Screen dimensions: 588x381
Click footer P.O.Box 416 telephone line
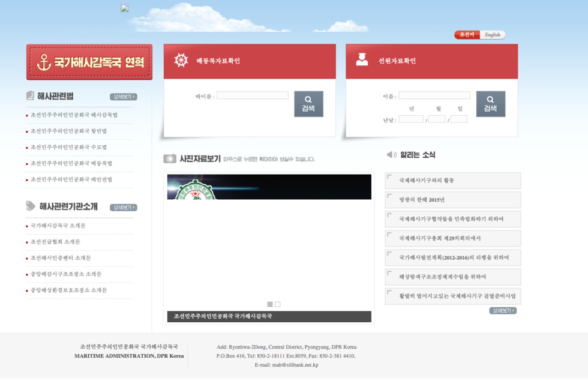[286, 356]
